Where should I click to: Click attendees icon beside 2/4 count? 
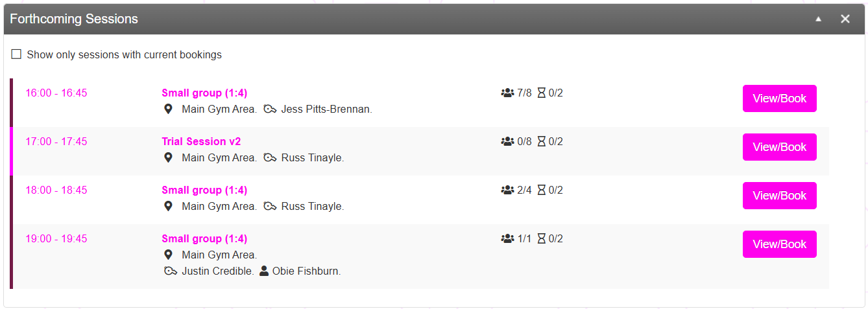(x=507, y=190)
